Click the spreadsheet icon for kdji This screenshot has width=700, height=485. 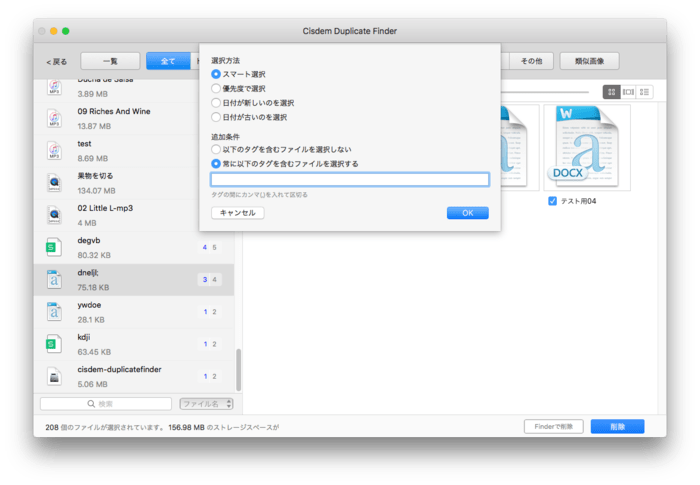53,344
